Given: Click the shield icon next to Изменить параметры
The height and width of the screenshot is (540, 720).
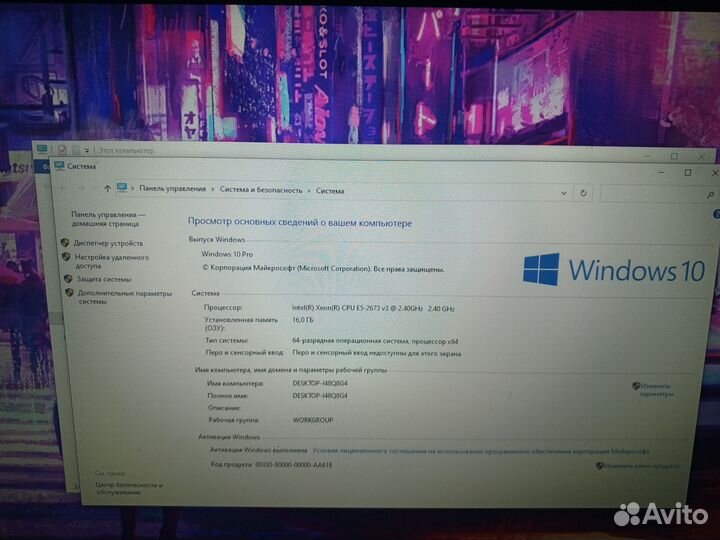Looking at the screenshot, I should (636, 385).
